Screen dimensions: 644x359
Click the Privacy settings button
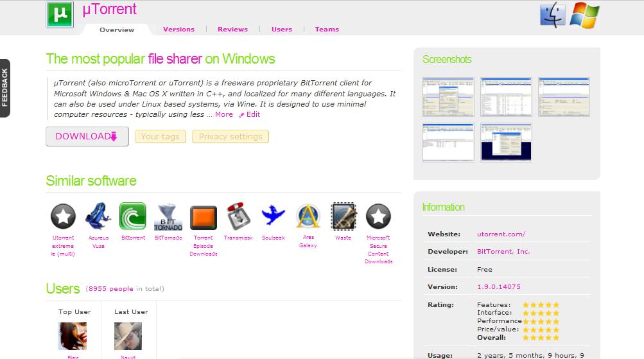coord(231,136)
